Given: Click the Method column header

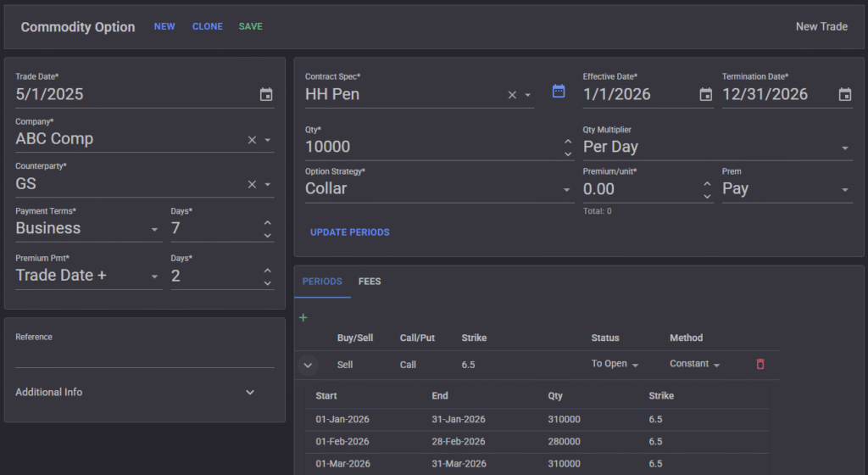Looking at the screenshot, I should coord(686,338).
